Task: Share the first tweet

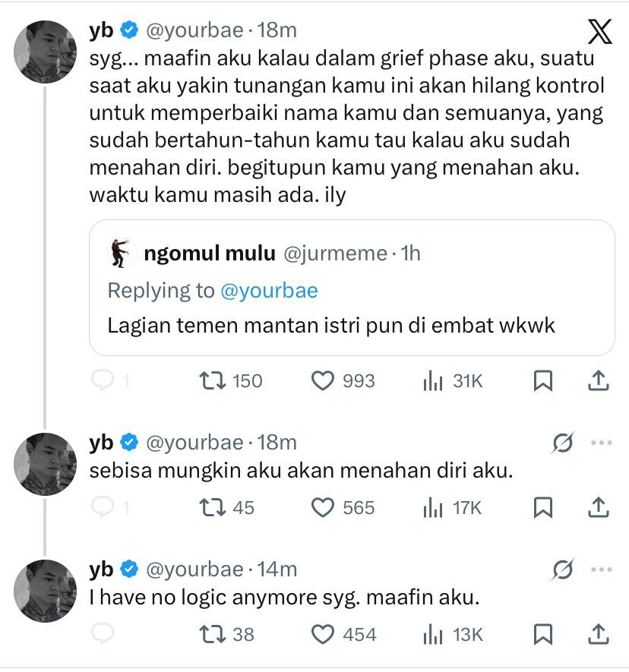Action: click(x=598, y=380)
